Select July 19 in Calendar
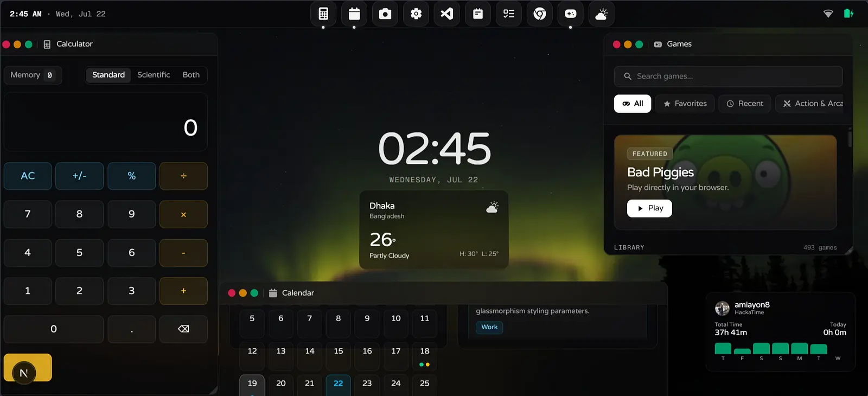 click(252, 385)
